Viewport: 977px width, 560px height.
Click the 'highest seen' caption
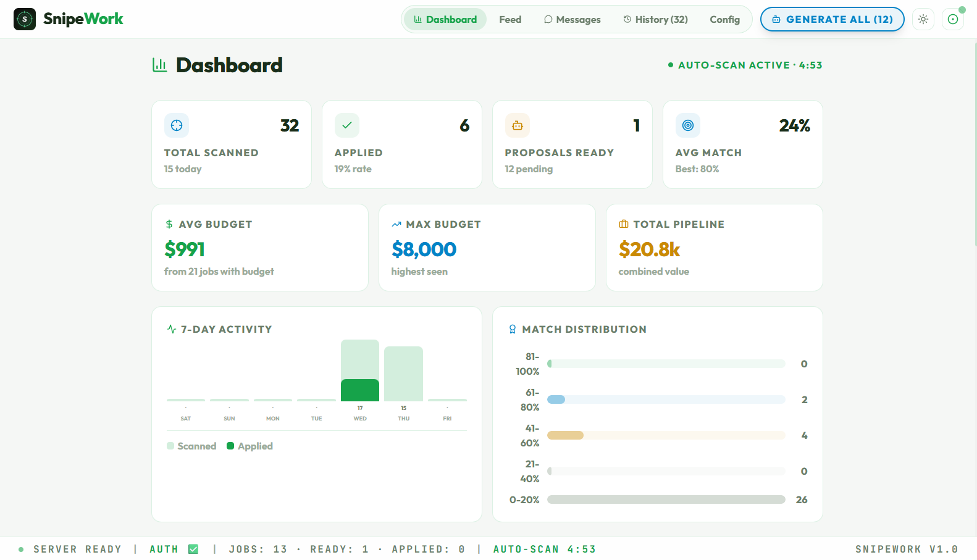pyautogui.click(x=419, y=271)
